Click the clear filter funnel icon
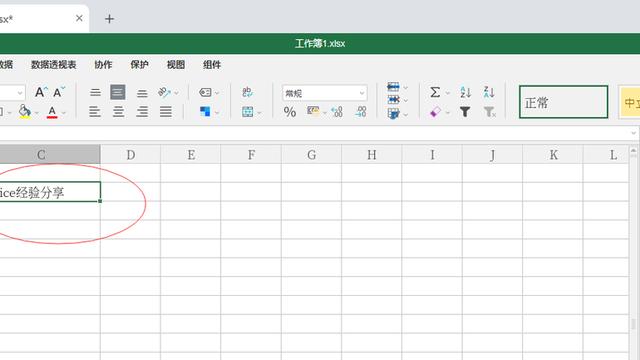 click(489, 112)
